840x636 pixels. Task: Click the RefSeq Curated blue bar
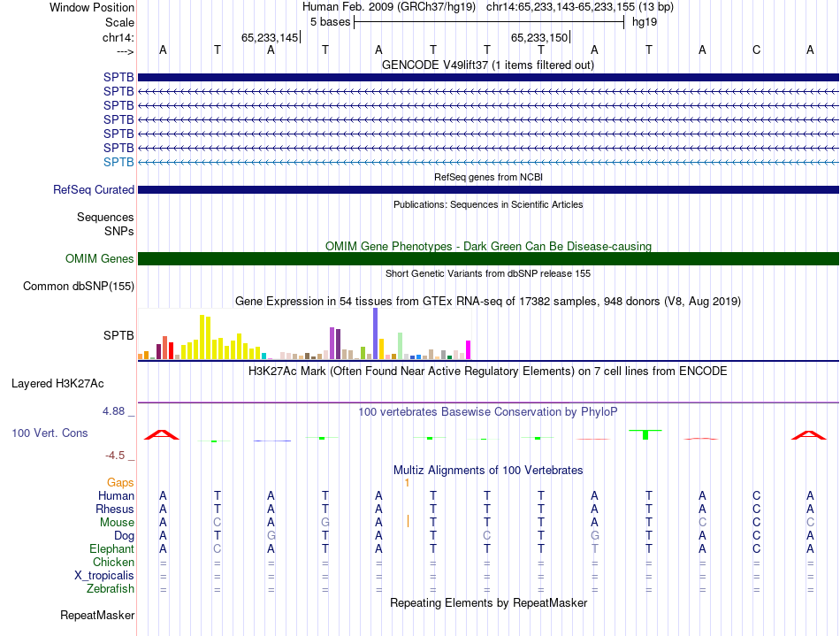[488, 189]
